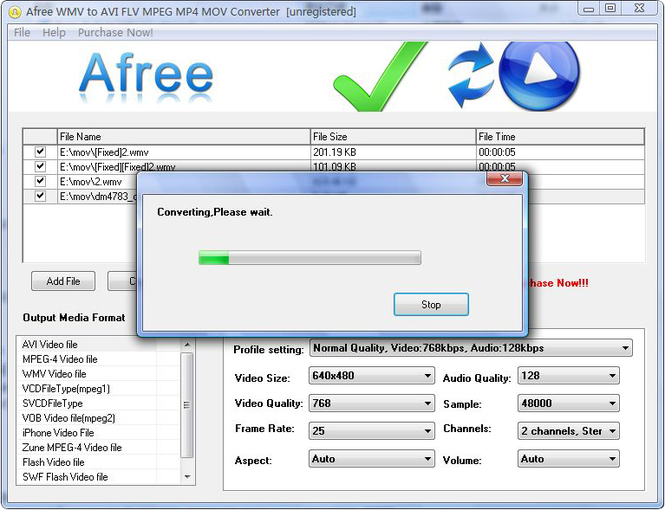665x510 pixels.
Task: Open the Purchase Now! menu
Action: (x=115, y=33)
